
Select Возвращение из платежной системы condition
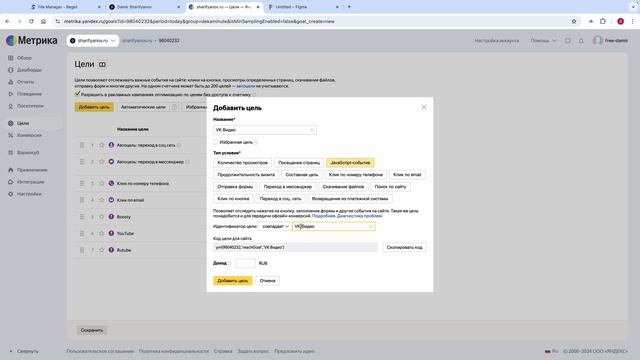[x=350, y=199]
